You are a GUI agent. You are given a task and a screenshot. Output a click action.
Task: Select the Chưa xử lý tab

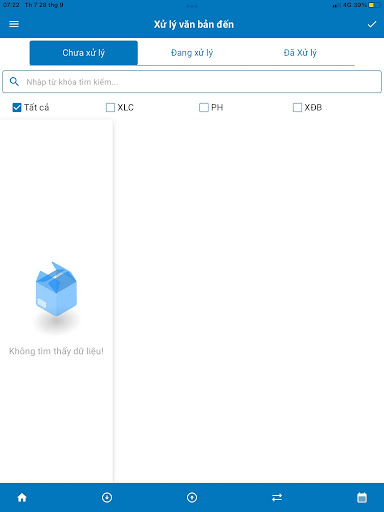84,53
